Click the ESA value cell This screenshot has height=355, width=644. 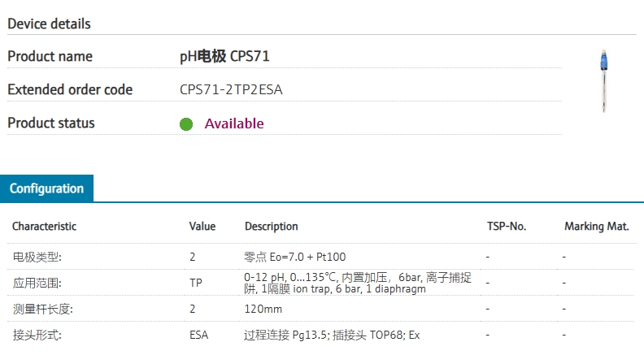(198, 335)
